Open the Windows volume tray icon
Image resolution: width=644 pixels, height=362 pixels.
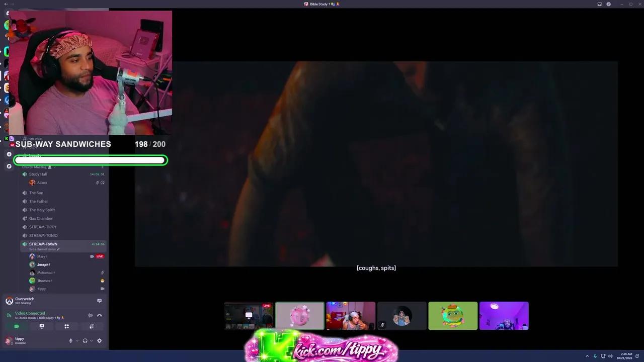click(x=610, y=356)
